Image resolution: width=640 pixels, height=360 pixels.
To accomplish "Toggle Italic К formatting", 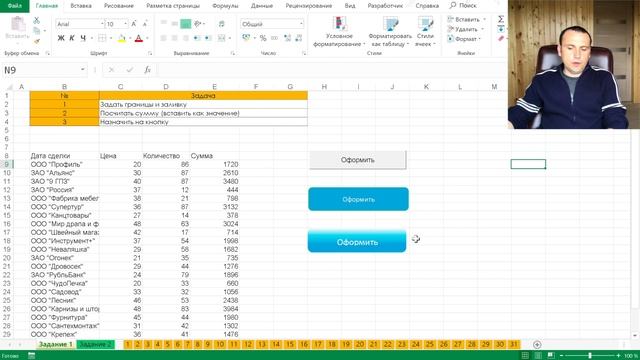I will coord(72,38).
